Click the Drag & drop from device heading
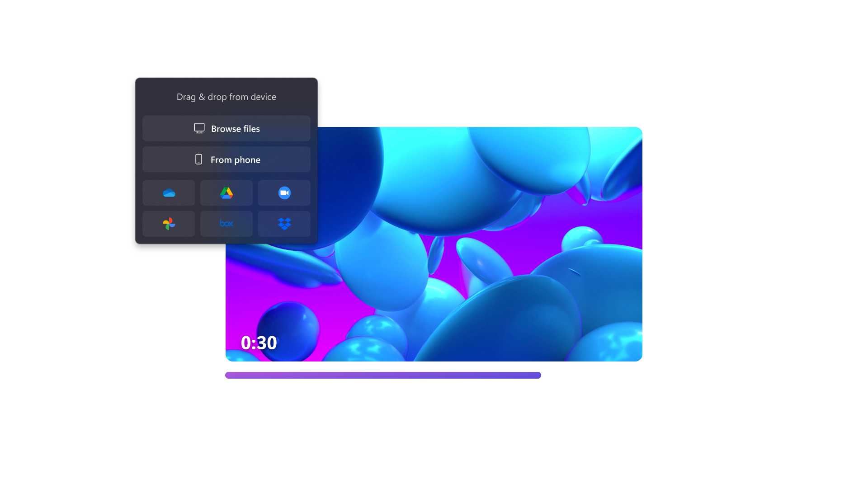Image resolution: width=868 pixels, height=488 pixels. pos(226,97)
